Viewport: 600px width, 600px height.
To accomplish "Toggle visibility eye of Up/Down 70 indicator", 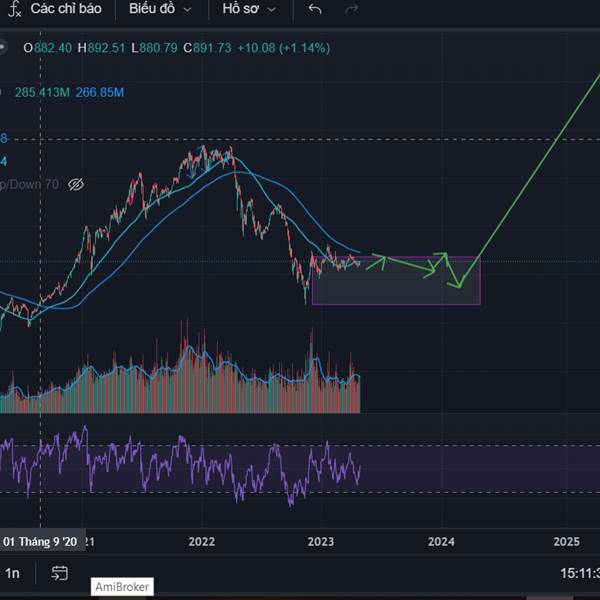I will tap(76, 185).
